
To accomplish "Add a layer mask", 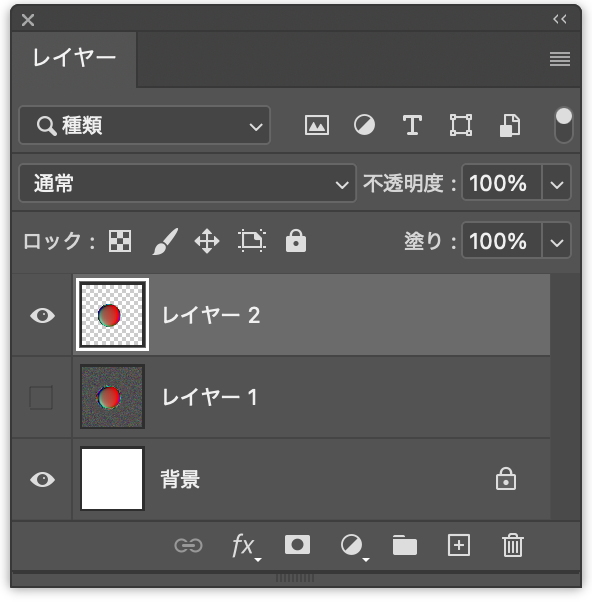I will click(298, 544).
